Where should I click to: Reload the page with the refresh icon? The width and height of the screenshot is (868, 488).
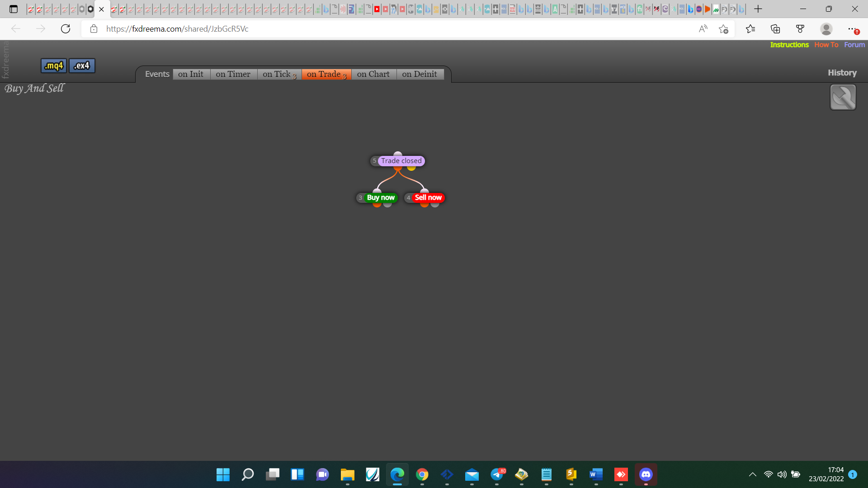pyautogui.click(x=66, y=29)
